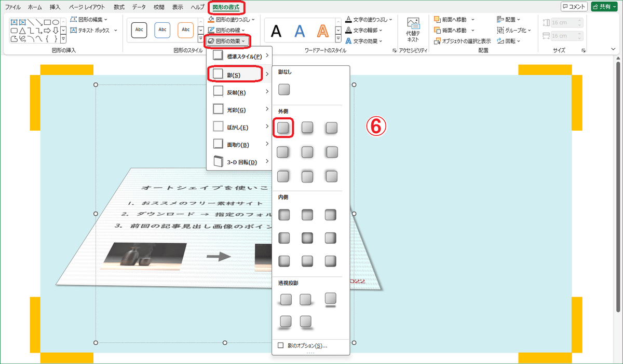623x364 pixels.
Task: Choose the straight Line shape
Action: tap(31, 22)
